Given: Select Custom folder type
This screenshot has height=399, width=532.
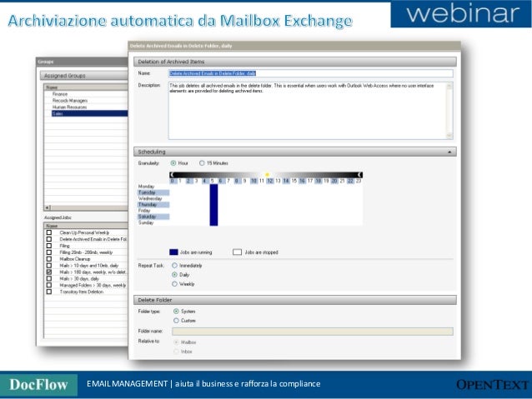Looking at the screenshot, I should point(176,321).
